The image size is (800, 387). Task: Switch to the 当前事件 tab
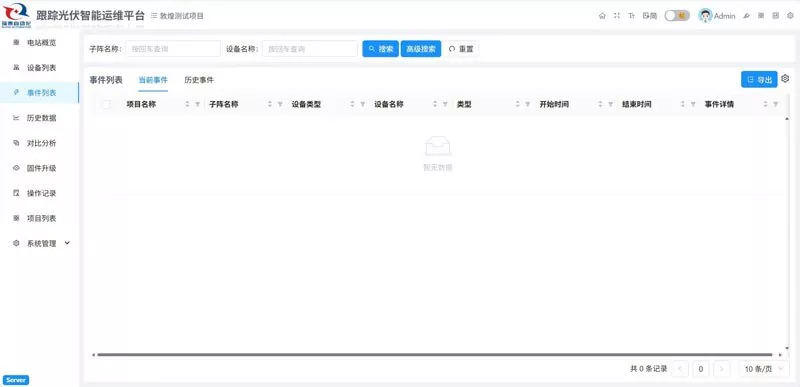153,80
